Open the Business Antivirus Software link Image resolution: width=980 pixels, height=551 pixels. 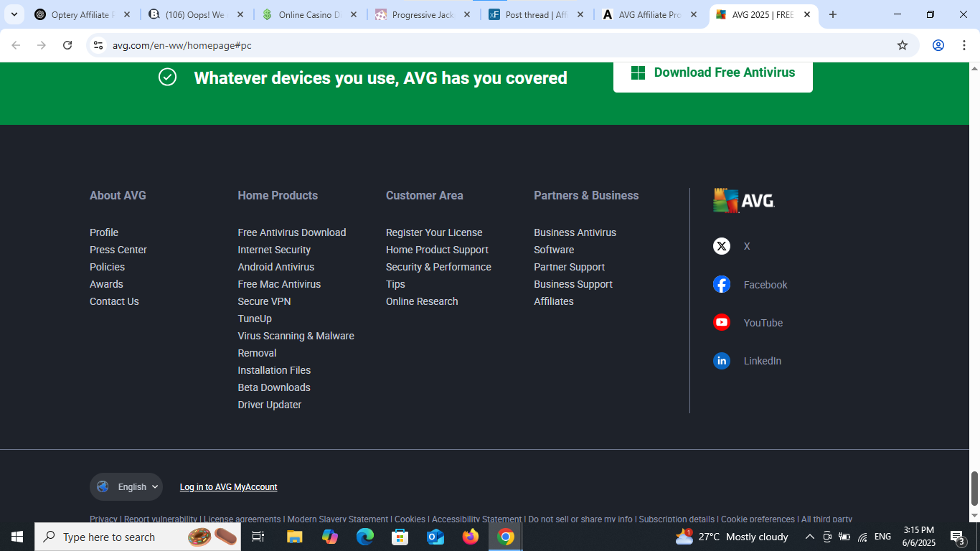click(575, 241)
